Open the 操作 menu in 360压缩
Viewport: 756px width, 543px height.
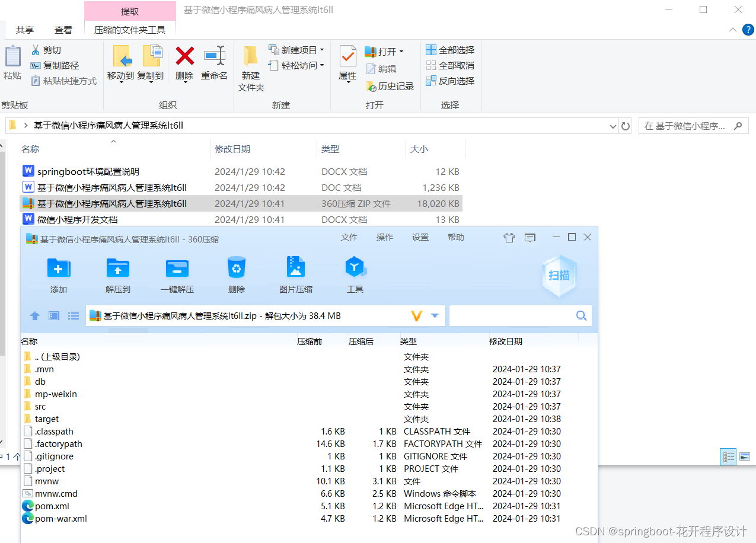pyautogui.click(x=385, y=237)
